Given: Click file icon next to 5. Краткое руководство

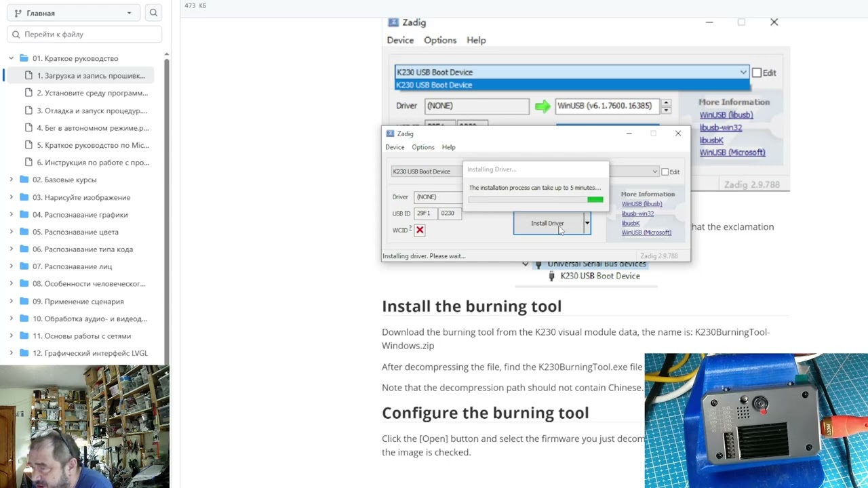Looking at the screenshot, I should coord(28,144).
